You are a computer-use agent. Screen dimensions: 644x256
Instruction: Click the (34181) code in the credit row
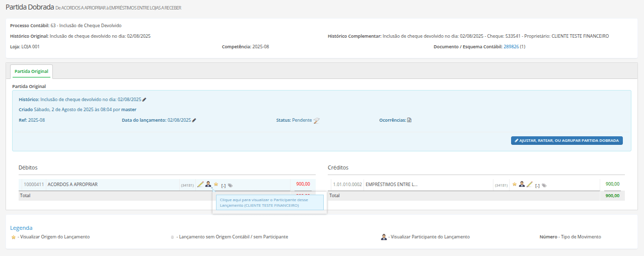tap(502, 186)
